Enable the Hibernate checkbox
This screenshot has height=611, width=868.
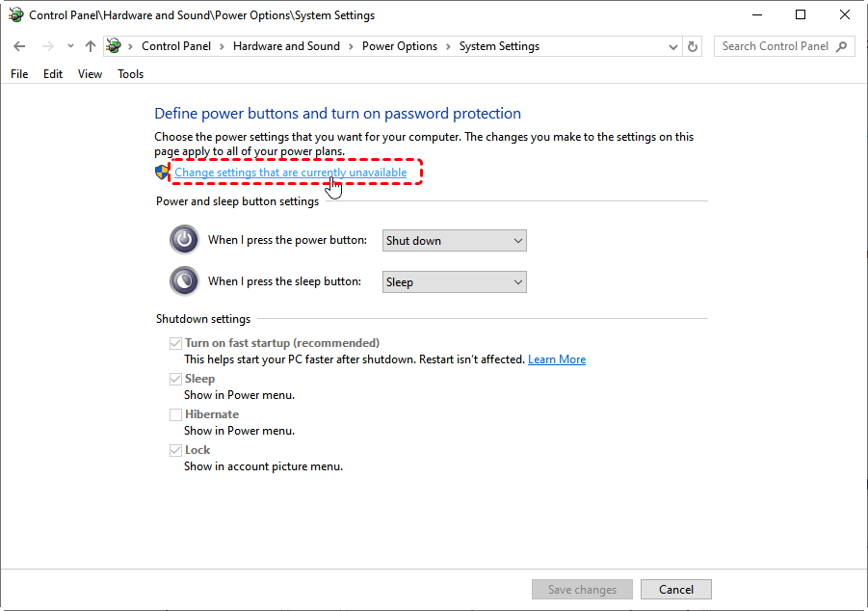[175, 414]
